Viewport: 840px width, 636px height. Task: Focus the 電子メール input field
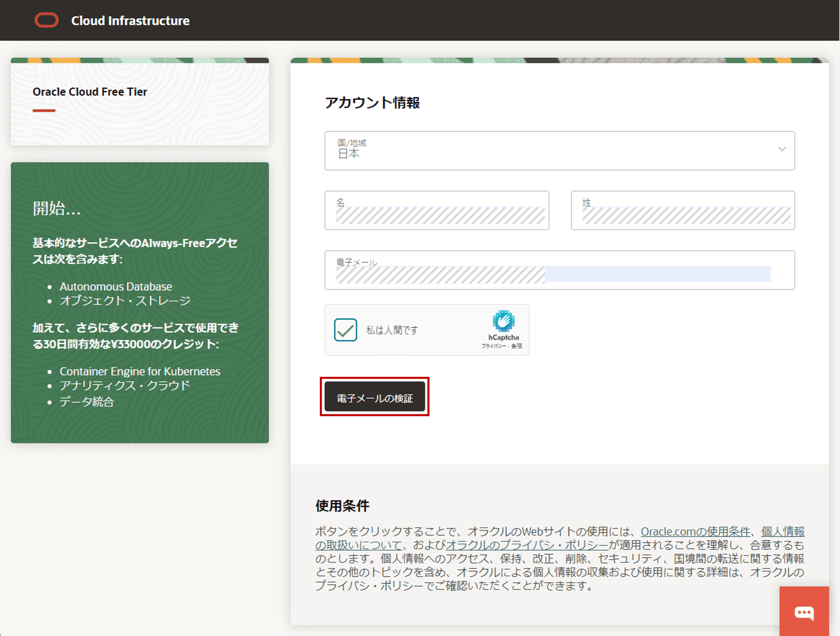point(559,270)
